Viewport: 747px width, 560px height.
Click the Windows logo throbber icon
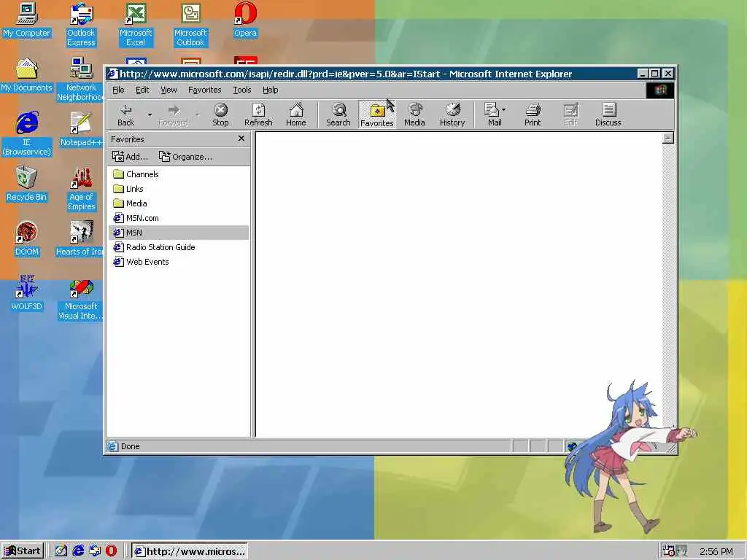pyautogui.click(x=659, y=90)
